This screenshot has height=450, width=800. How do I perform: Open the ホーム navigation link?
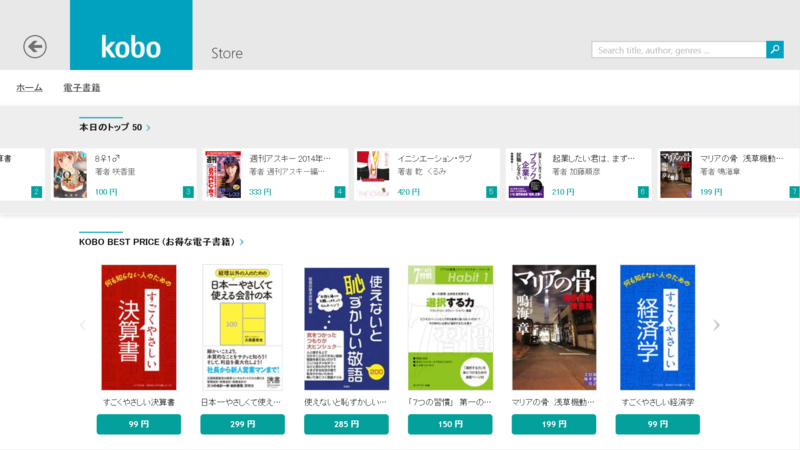pos(29,88)
